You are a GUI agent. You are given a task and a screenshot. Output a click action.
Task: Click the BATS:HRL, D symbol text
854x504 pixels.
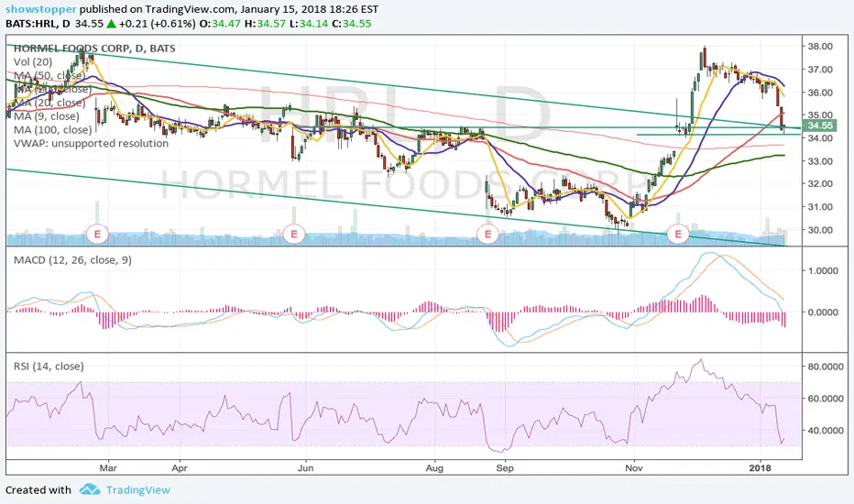[x=38, y=24]
